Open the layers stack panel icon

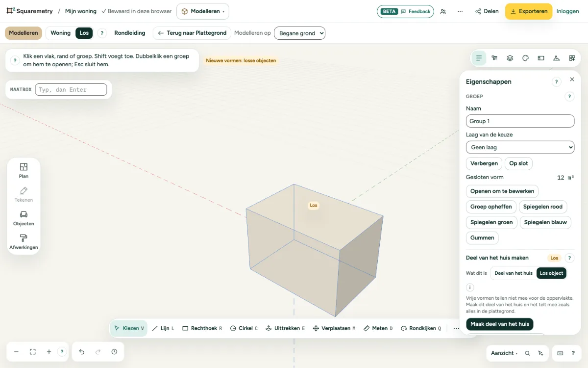click(x=510, y=58)
